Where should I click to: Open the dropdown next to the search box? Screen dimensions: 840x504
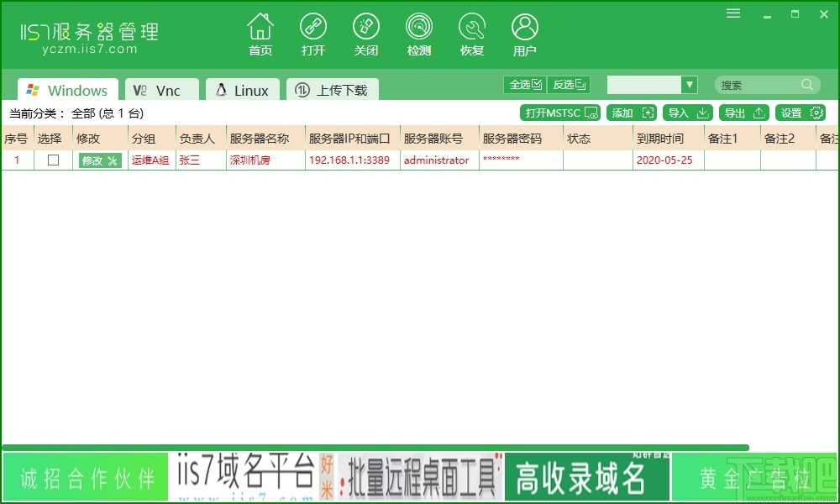690,85
